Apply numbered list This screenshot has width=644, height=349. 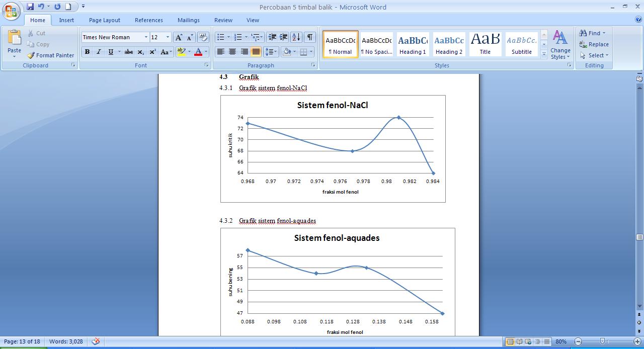(x=238, y=37)
